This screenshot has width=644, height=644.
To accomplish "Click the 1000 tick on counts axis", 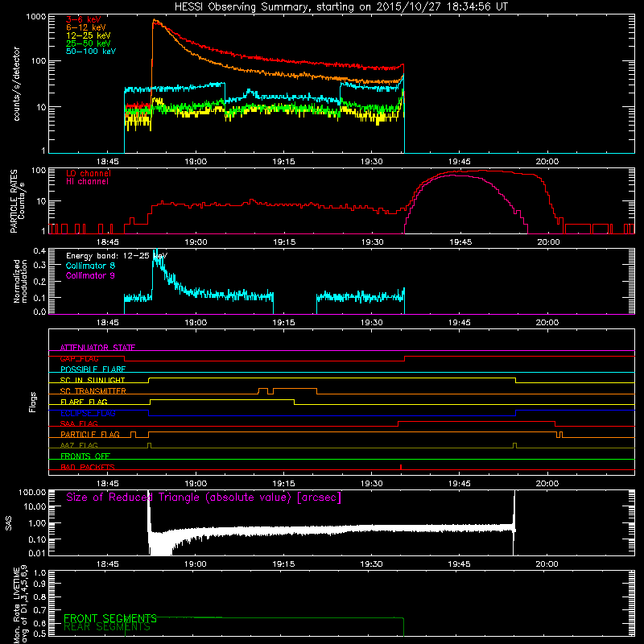I will [x=36, y=17].
